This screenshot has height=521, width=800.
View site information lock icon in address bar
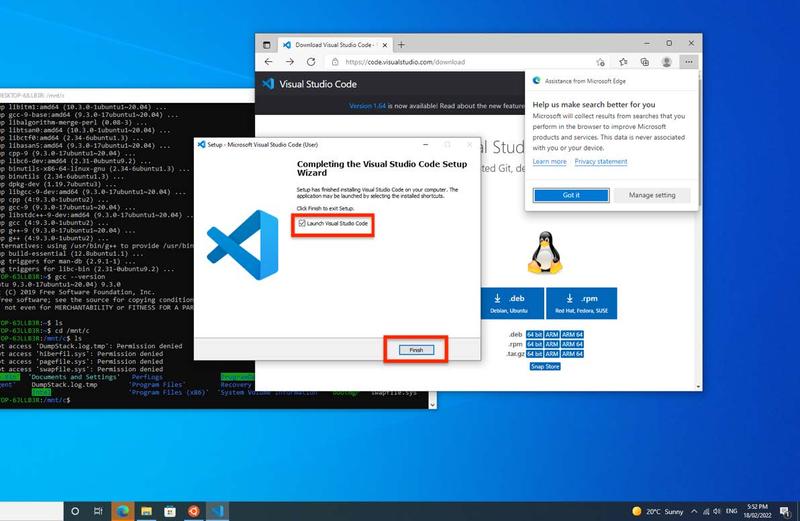coord(335,62)
